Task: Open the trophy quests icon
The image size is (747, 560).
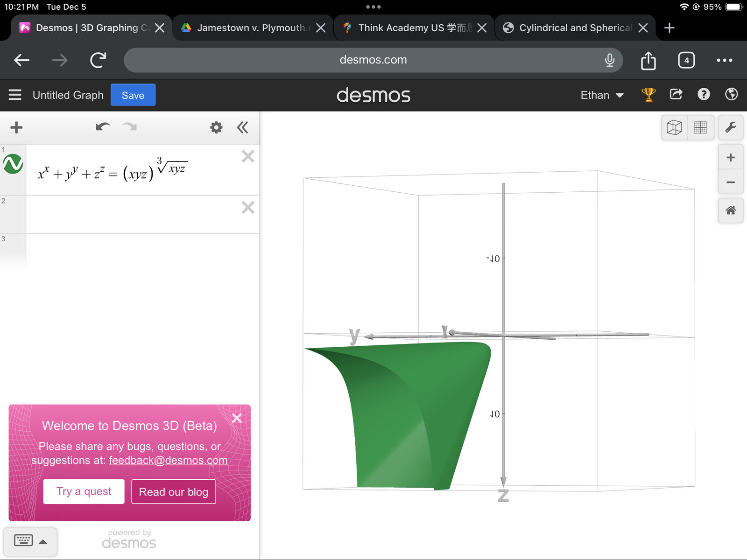Action: [648, 95]
